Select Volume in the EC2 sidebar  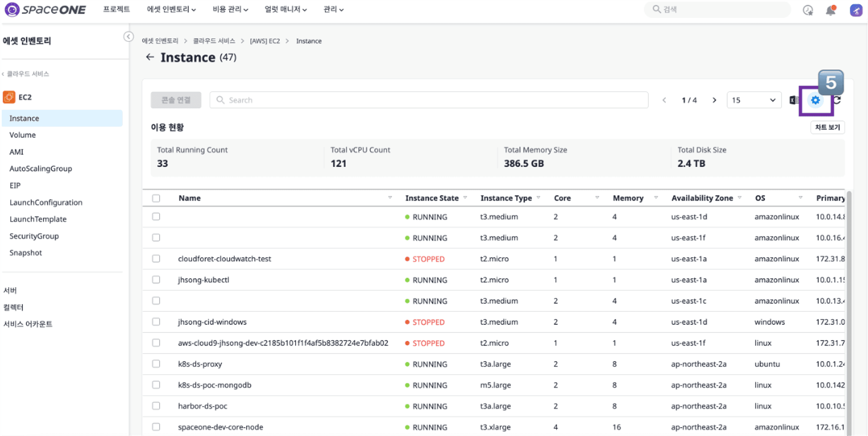23,135
